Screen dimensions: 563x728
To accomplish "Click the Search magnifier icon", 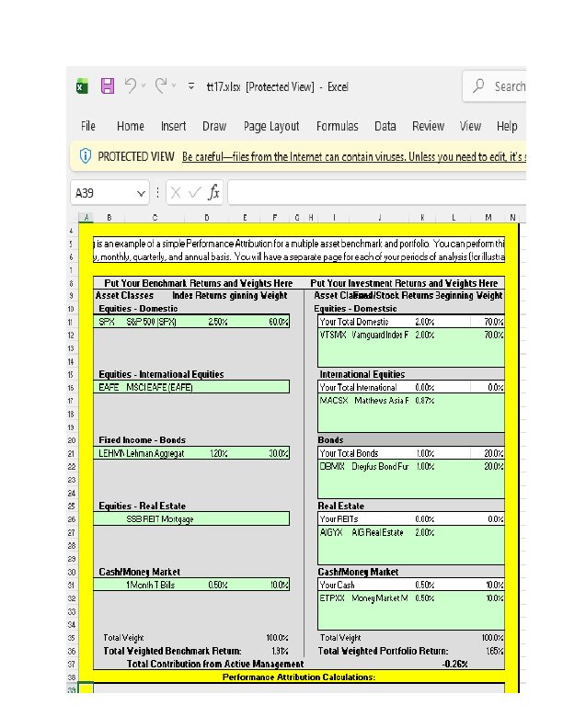I will pyautogui.click(x=478, y=85).
